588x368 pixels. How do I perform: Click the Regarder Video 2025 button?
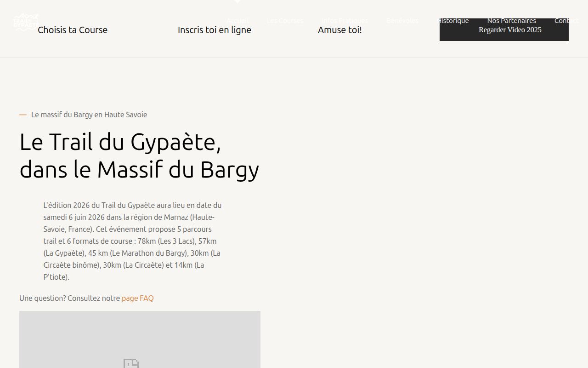tap(504, 30)
